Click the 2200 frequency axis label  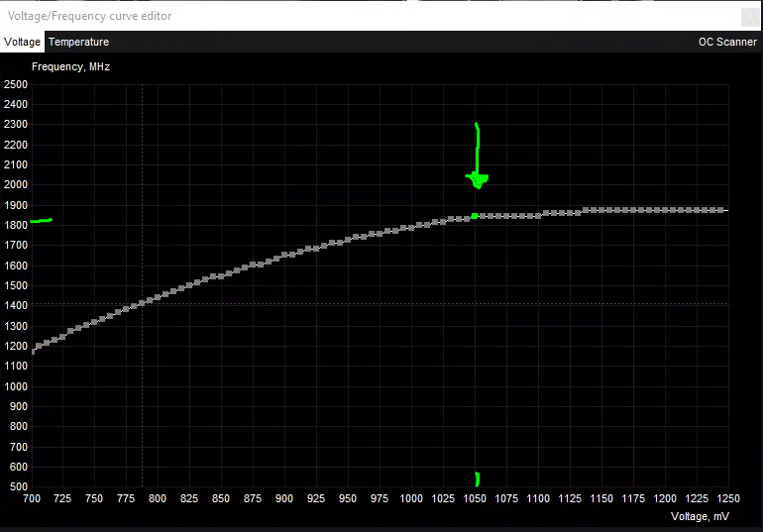tap(16, 145)
